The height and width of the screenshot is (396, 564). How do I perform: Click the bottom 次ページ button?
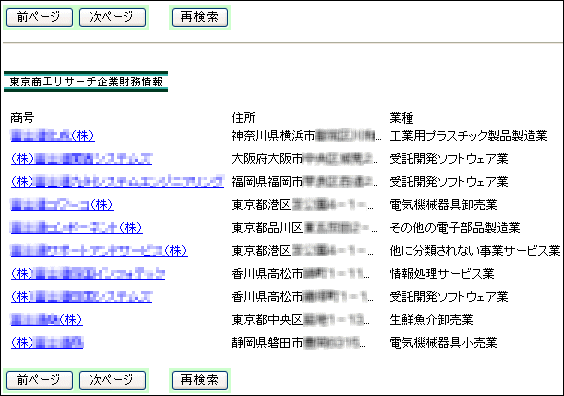[x=112, y=380]
